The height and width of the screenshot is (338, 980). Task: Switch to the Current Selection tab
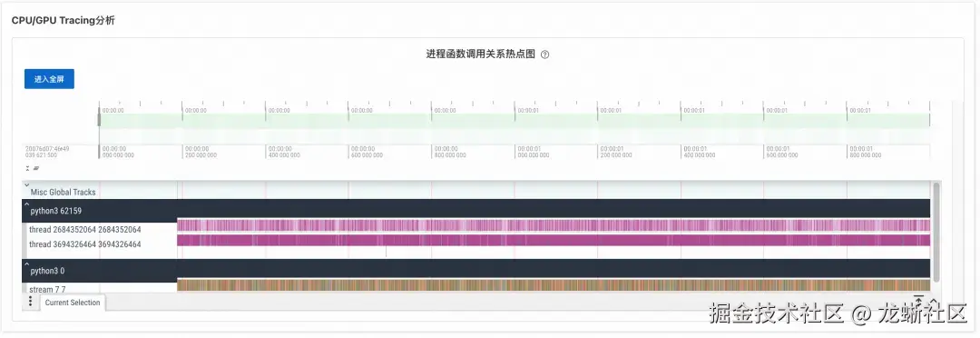(73, 303)
